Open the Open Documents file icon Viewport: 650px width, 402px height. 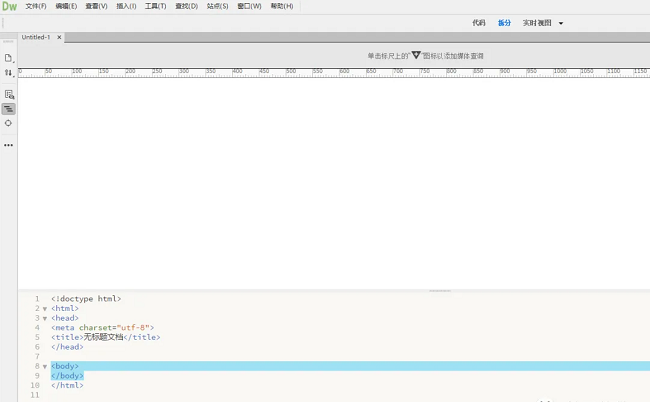click(9, 58)
